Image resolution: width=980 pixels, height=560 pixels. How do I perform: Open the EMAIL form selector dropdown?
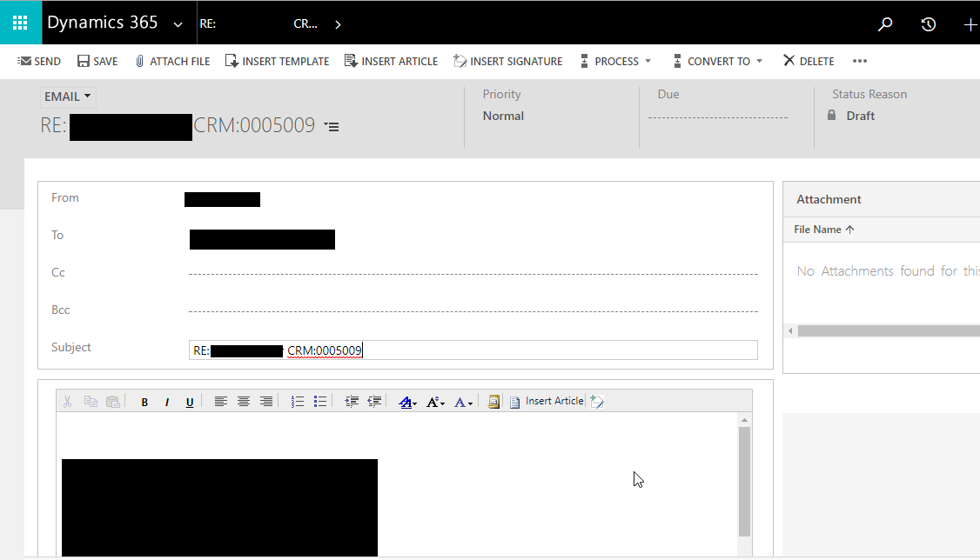[x=68, y=97]
